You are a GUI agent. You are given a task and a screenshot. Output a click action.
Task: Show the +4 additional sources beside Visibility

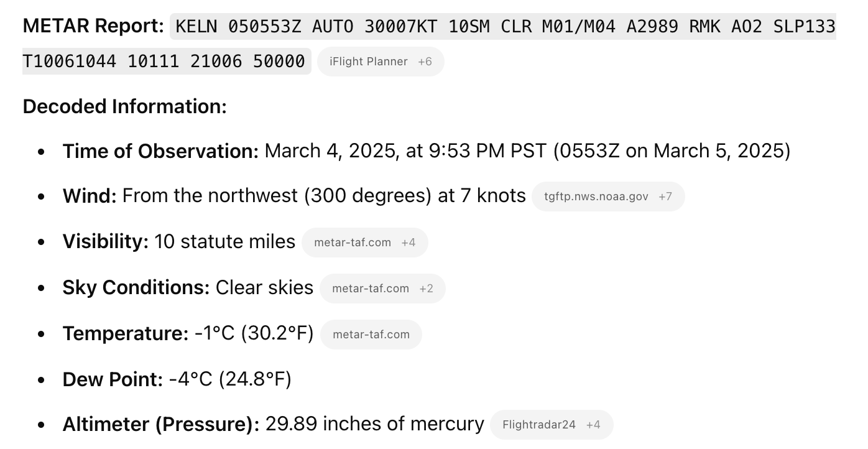tap(409, 243)
